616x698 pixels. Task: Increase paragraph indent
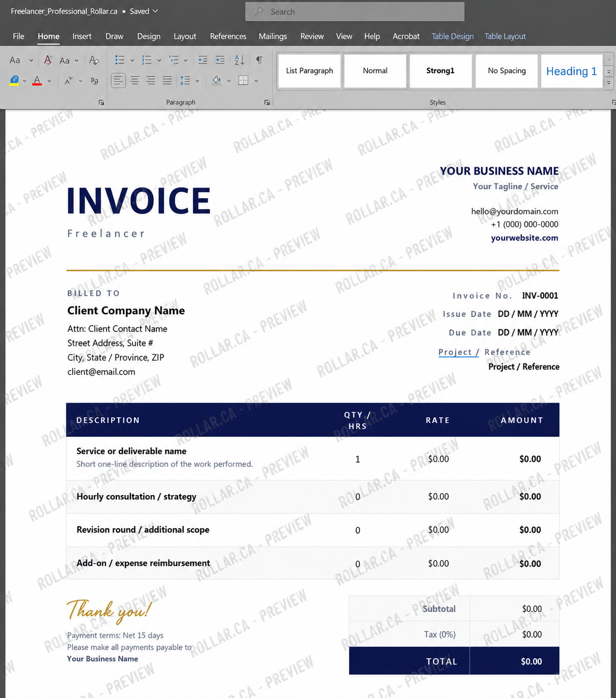pyautogui.click(x=220, y=60)
